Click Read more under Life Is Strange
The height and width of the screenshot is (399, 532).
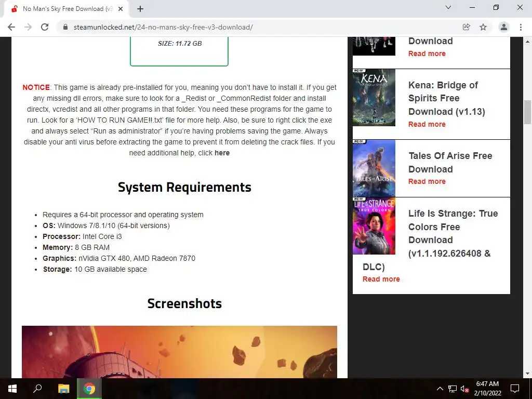click(381, 279)
